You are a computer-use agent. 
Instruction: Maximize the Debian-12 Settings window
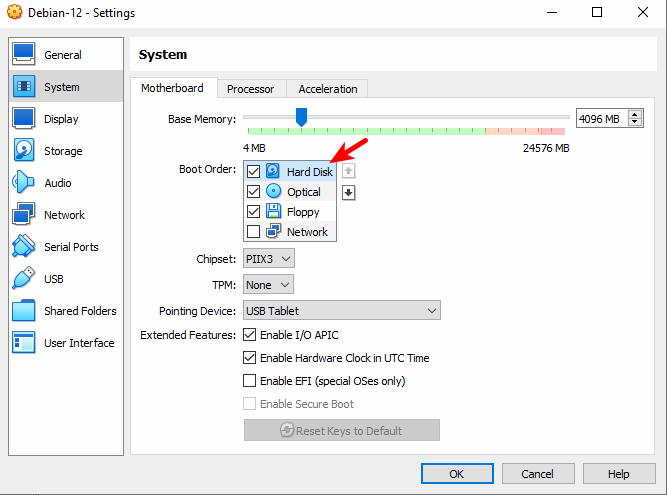click(x=597, y=12)
